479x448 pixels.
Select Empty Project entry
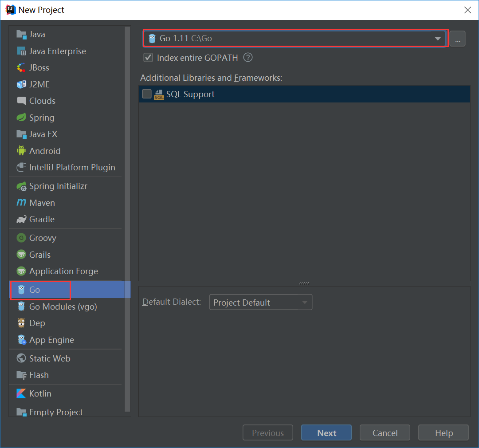(67, 412)
